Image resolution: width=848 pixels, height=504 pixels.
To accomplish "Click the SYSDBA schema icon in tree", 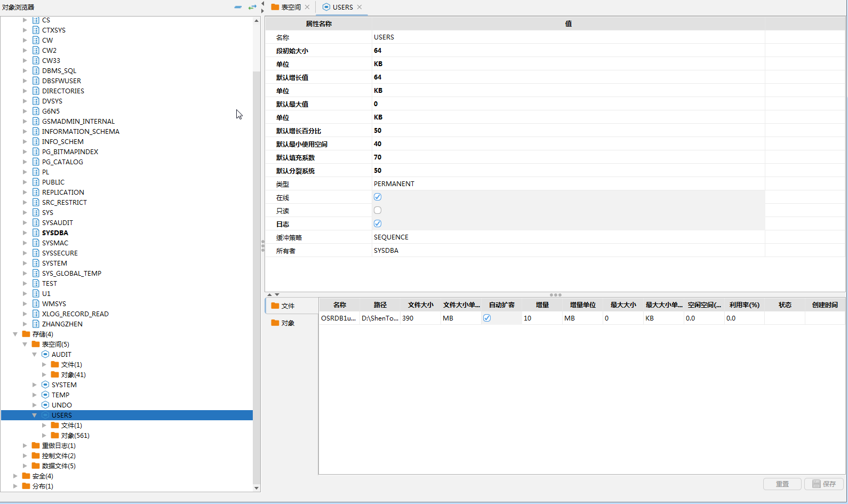I will click(x=36, y=233).
